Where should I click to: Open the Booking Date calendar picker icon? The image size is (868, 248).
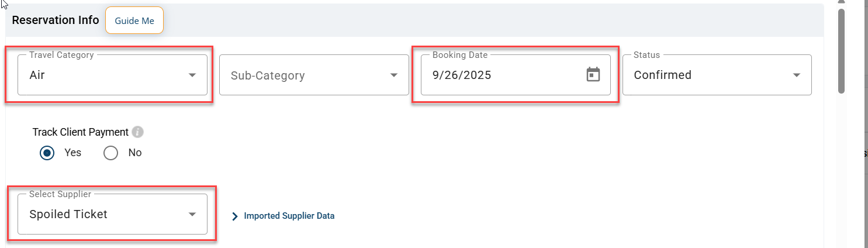coord(593,75)
